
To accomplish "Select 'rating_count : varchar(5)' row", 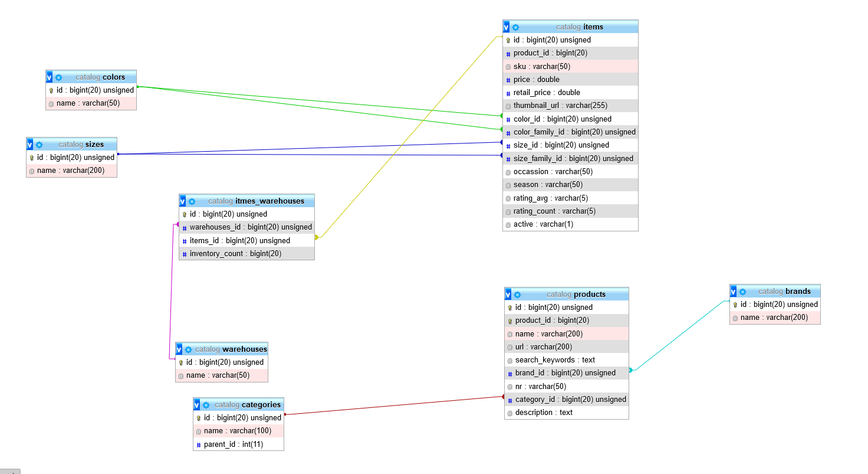I will [570, 211].
